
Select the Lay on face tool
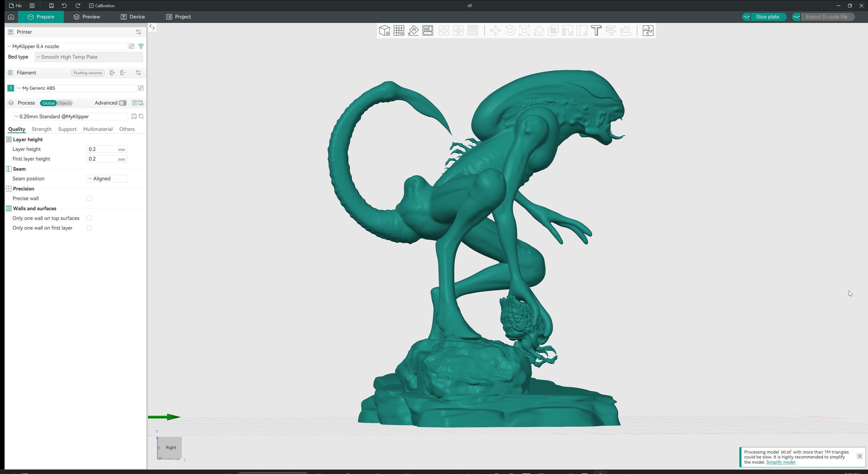pos(539,31)
